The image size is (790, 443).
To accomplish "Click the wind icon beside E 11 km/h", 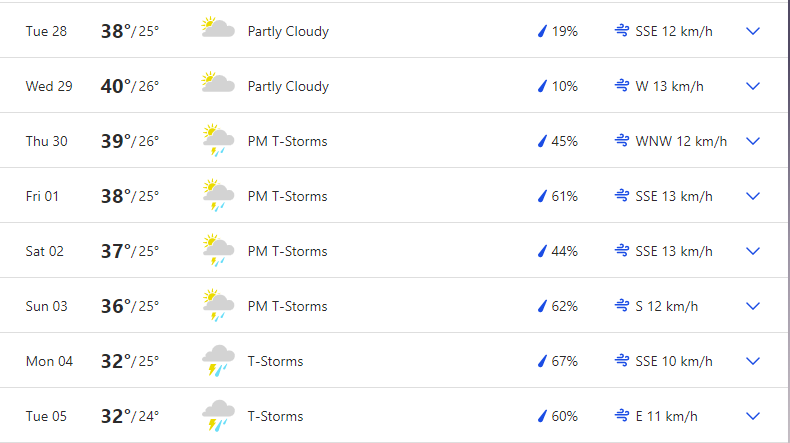I will pyautogui.click(x=621, y=416).
